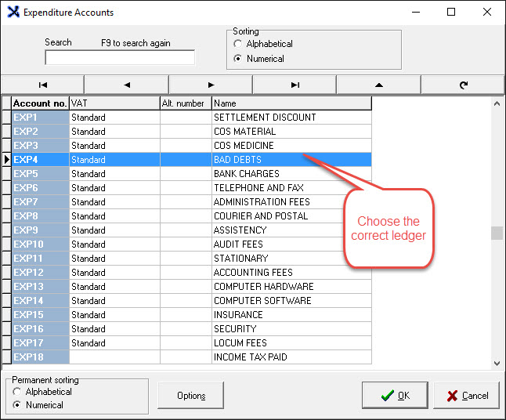Click the app icon in title bar
Screen dimensions: 506x420
tap(13, 13)
